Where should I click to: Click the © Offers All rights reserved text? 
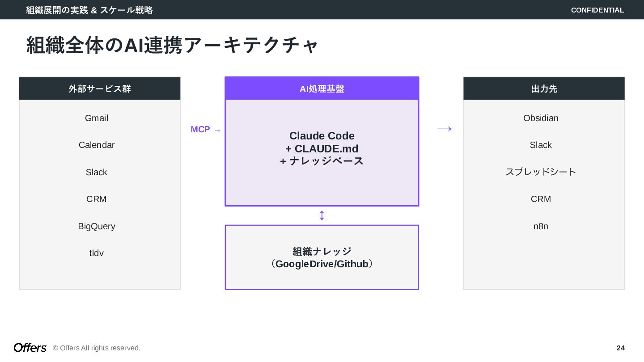[97, 348]
